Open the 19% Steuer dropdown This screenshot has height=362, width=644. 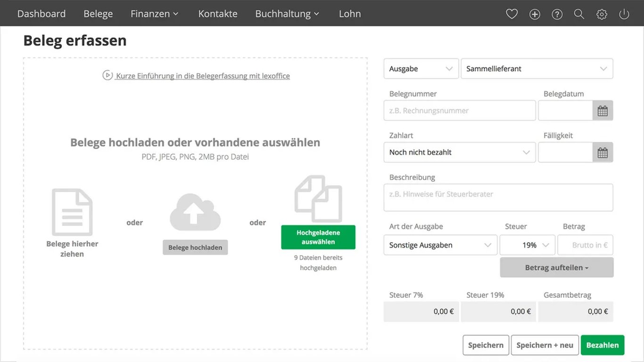pyautogui.click(x=528, y=245)
